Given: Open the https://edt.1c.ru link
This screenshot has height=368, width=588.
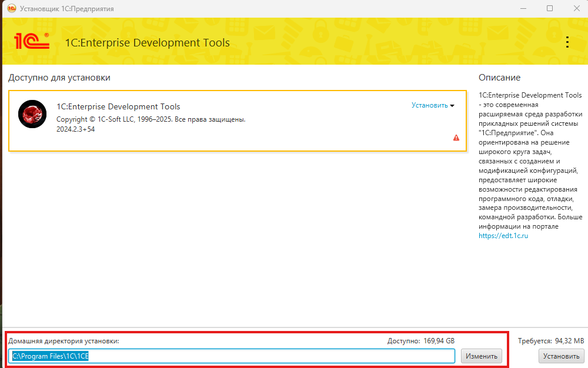Looking at the screenshot, I should pos(503,236).
